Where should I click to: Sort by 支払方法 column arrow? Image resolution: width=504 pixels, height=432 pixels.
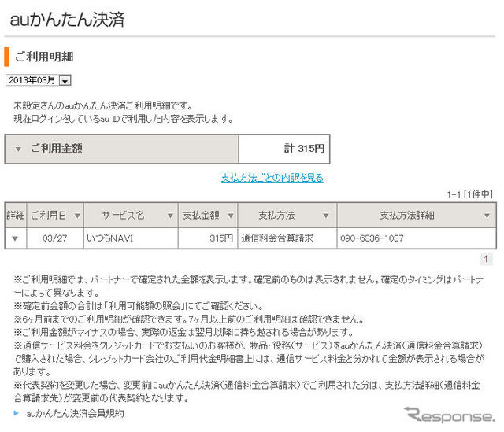(325, 216)
